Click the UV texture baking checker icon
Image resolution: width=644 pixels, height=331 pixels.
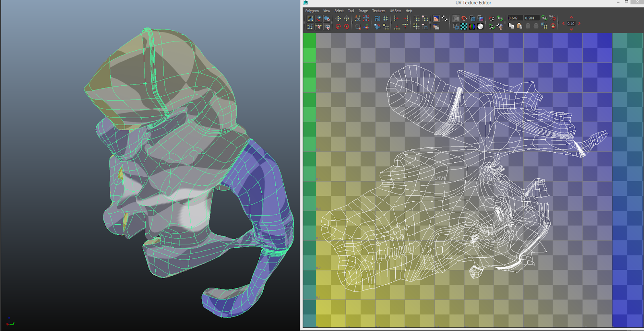click(x=492, y=18)
